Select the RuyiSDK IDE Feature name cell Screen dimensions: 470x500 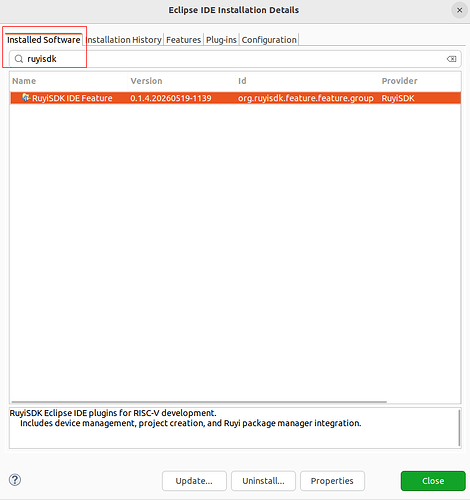pyautogui.click(x=72, y=98)
